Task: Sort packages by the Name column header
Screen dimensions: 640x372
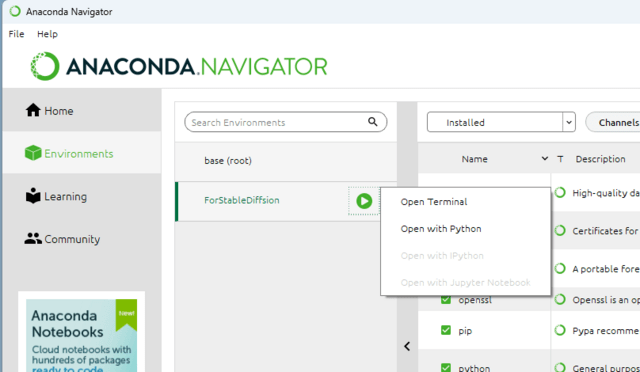Action: (474, 159)
